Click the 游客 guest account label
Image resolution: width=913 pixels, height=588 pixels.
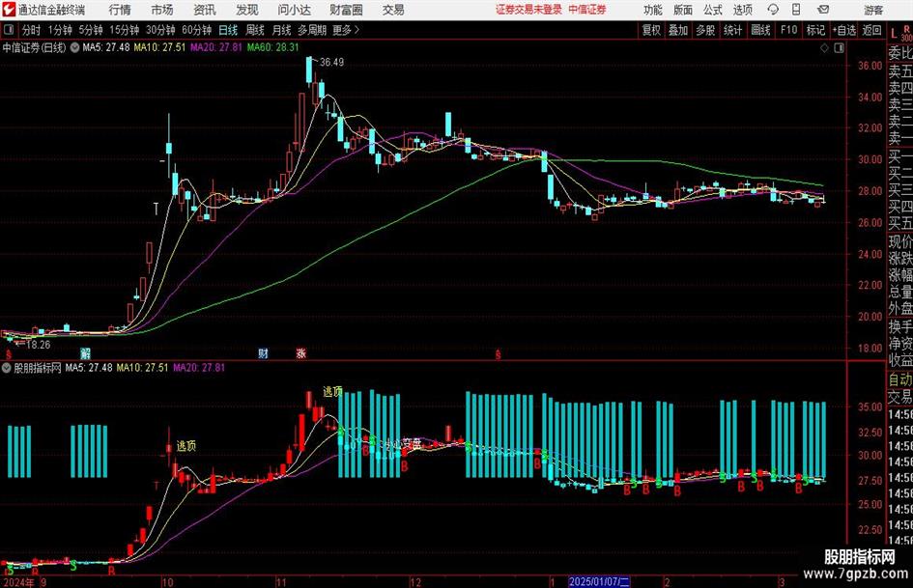[x=873, y=10]
